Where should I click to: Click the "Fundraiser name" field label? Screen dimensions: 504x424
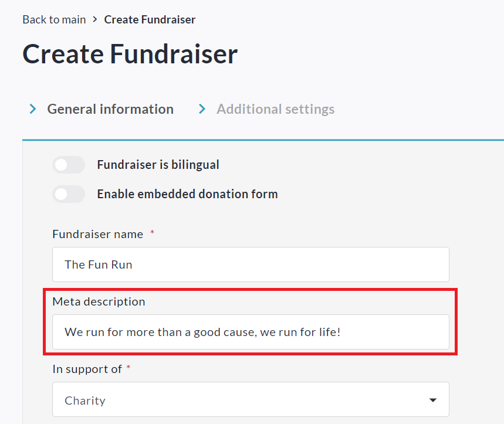coord(97,234)
